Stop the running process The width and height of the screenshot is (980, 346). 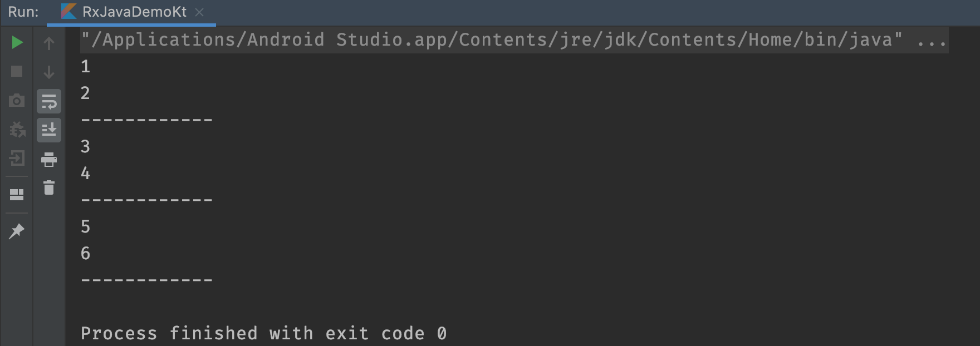(x=17, y=71)
